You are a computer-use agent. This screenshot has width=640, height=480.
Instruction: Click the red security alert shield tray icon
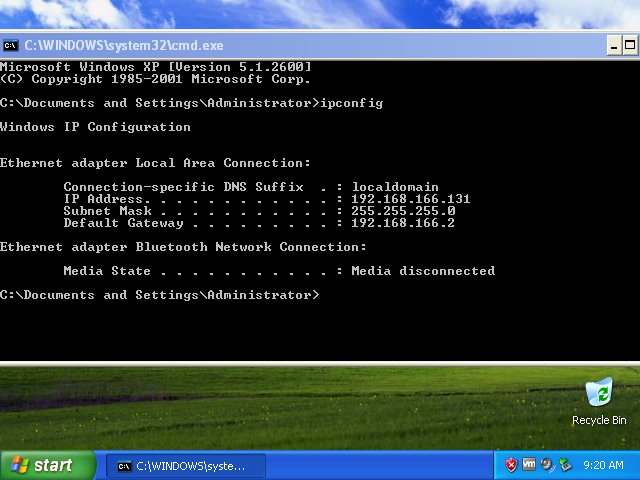pyautogui.click(x=511, y=465)
